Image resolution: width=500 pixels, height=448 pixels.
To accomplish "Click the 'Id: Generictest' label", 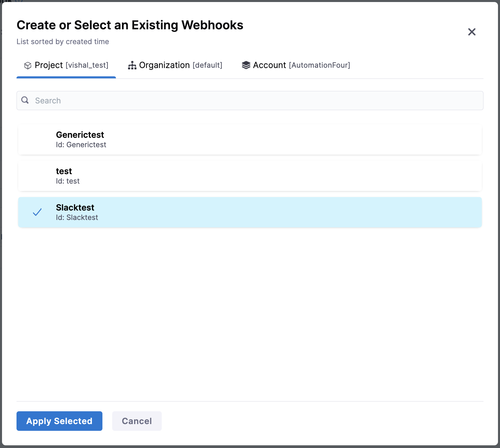I will coord(81,145).
